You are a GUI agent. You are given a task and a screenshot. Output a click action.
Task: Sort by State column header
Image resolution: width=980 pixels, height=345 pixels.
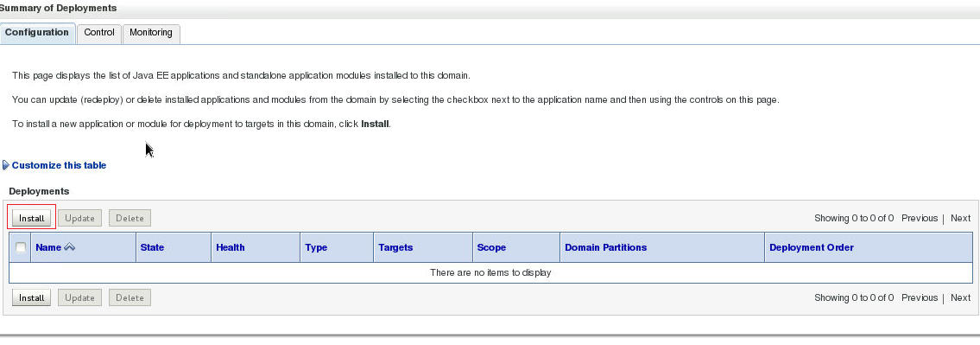point(152,247)
